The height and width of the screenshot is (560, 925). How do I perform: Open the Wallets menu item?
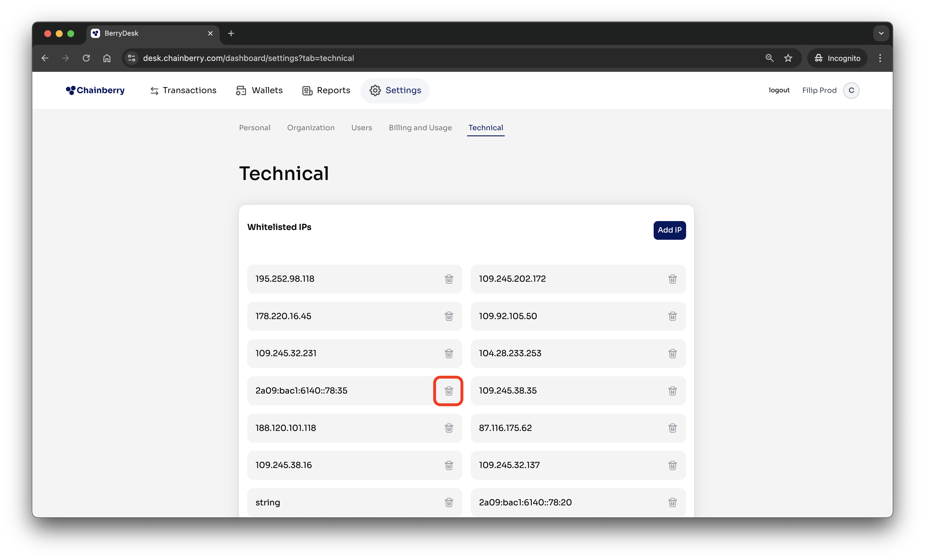click(x=259, y=91)
